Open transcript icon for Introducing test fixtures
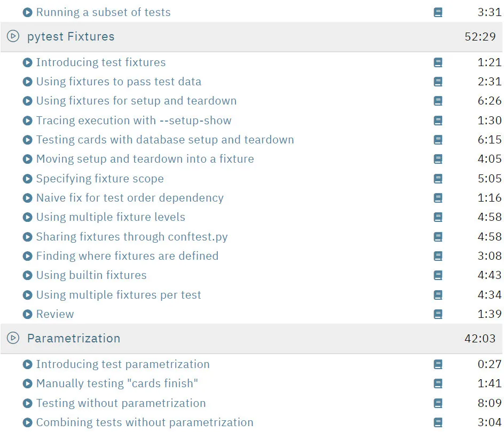The height and width of the screenshot is (432, 504). 438,62
